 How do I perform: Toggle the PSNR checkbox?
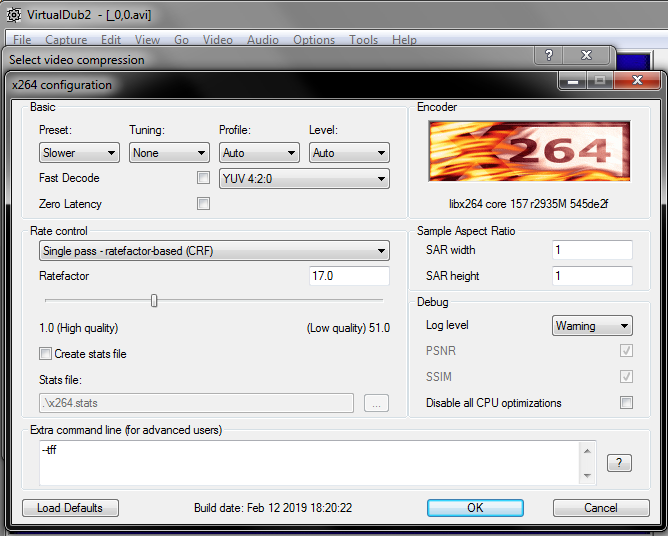626,351
